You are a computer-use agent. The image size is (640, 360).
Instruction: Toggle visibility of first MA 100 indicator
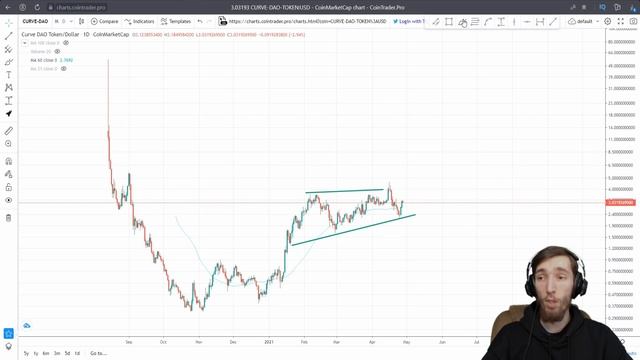66,43
